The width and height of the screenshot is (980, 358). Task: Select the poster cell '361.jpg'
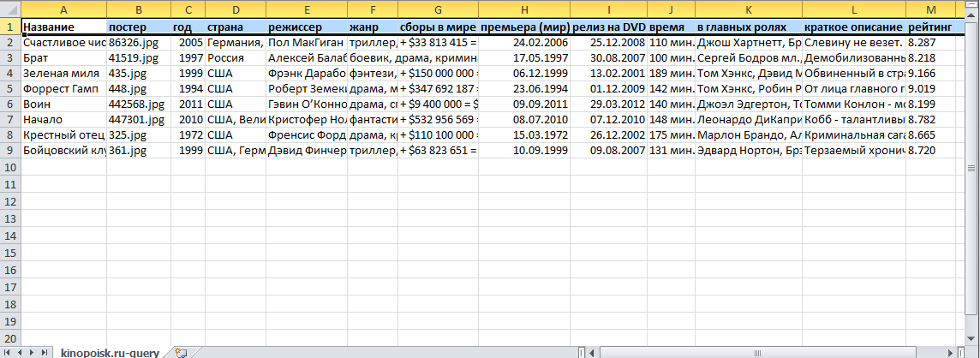138,150
